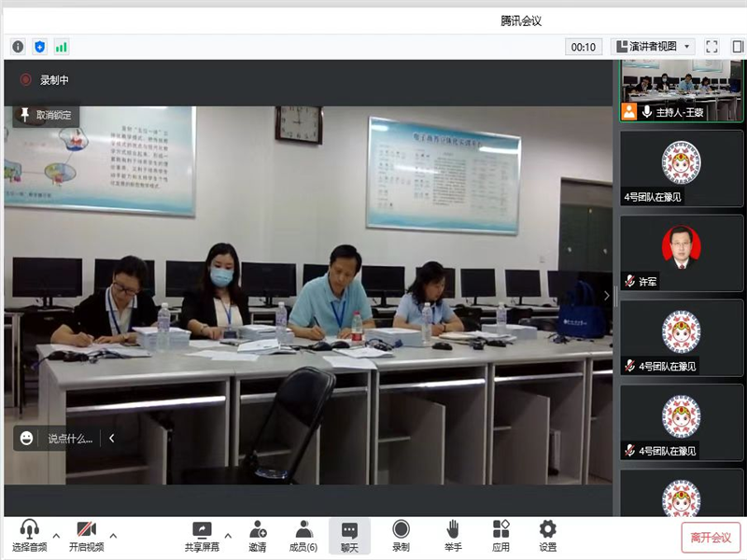The width and height of the screenshot is (747, 560).
Task: Toggle 录制 recording button
Action: pos(401,536)
